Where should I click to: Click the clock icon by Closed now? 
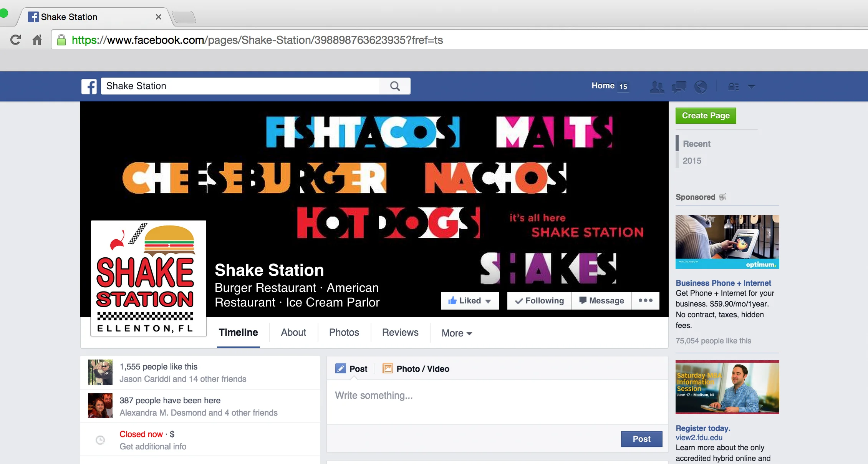click(x=100, y=440)
